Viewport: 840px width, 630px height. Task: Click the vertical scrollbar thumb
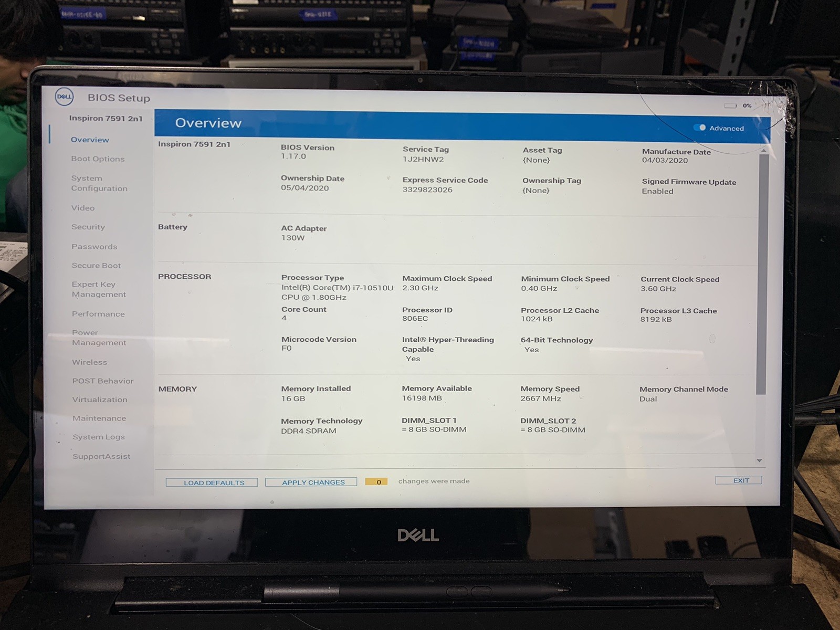pos(762,274)
